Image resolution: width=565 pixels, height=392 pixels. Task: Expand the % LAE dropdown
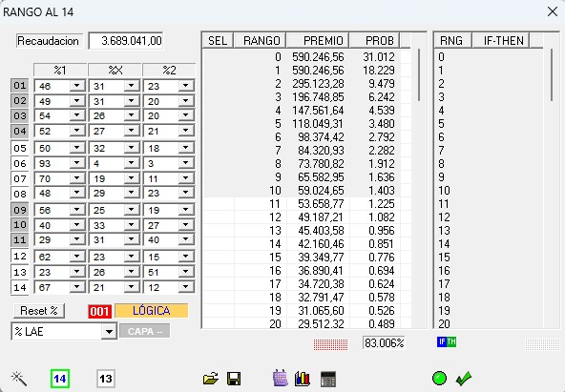point(109,332)
